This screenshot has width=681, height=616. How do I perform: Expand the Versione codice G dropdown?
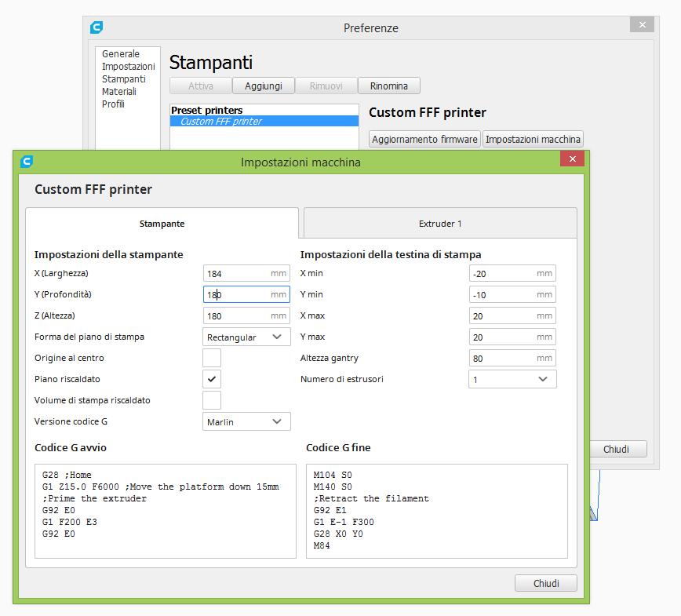click(246, 421)
